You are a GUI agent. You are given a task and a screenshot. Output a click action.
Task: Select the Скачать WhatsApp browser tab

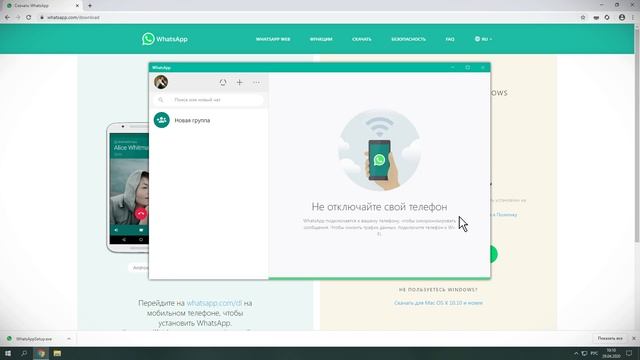pos(43,6)
